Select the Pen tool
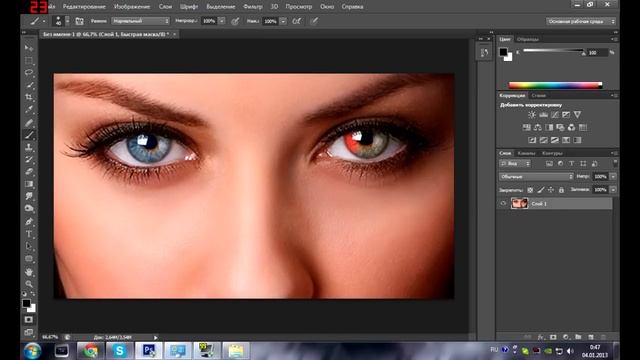The image size is (640, 360). point(29,222)
